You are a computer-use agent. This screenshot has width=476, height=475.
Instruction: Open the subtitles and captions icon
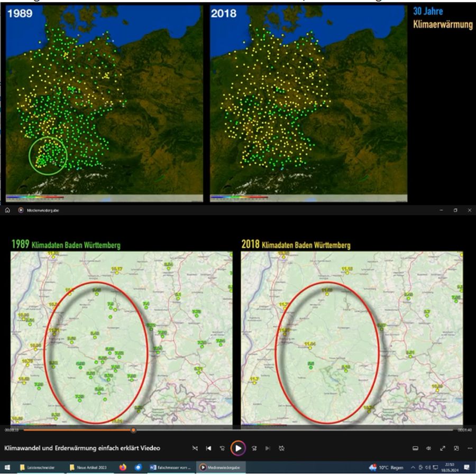415,448
